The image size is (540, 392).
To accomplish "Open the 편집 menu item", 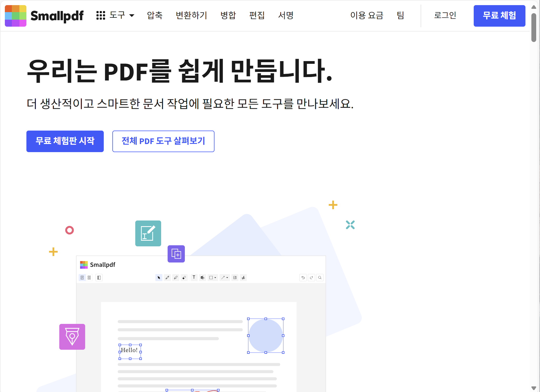I will 257,15.
